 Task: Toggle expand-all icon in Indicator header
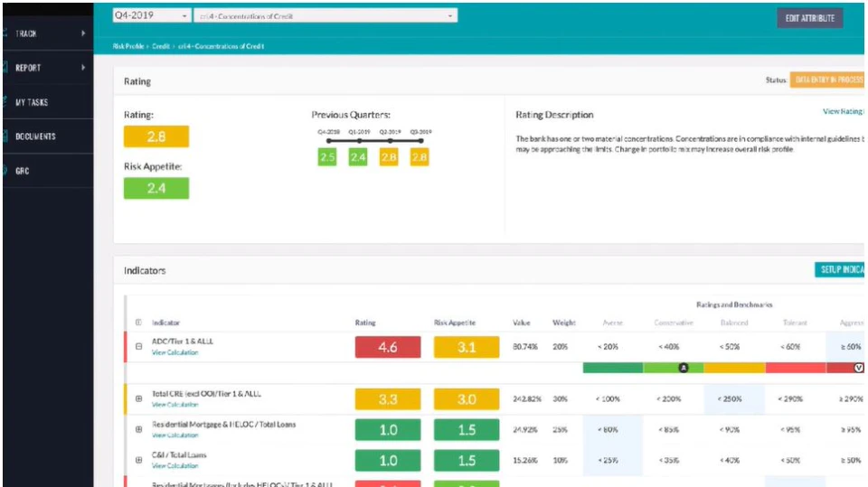click(138, 323)
